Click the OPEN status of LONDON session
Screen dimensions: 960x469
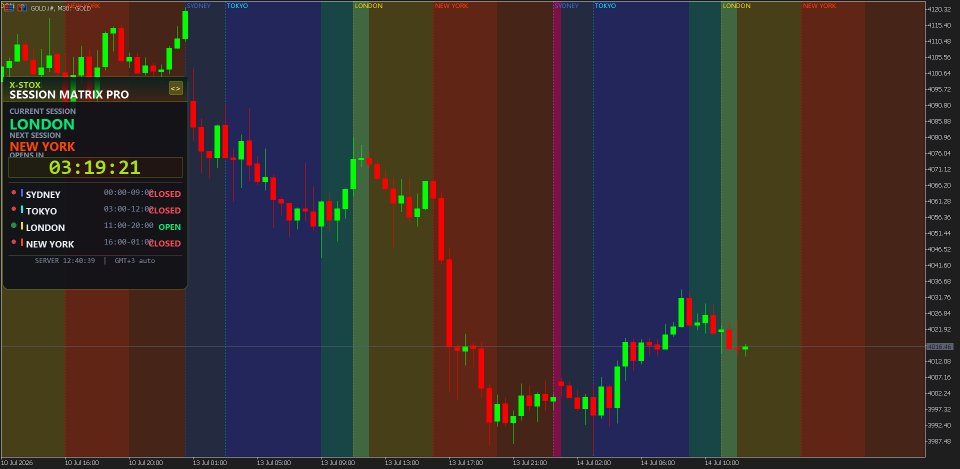(170, 227)
